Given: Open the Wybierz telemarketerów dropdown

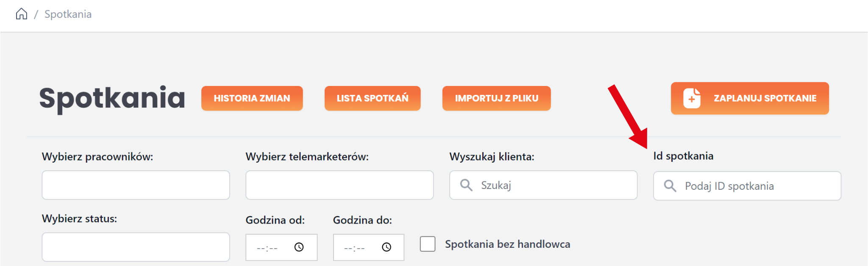Looking at the screenshot, I should (x=339, y=185).
